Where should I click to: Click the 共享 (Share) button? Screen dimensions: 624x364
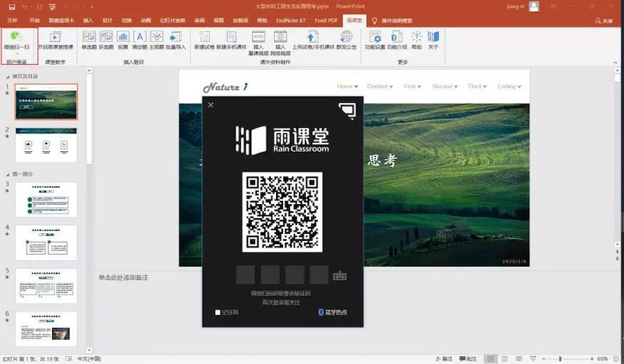pyautogui.click(x=604, y=21)
